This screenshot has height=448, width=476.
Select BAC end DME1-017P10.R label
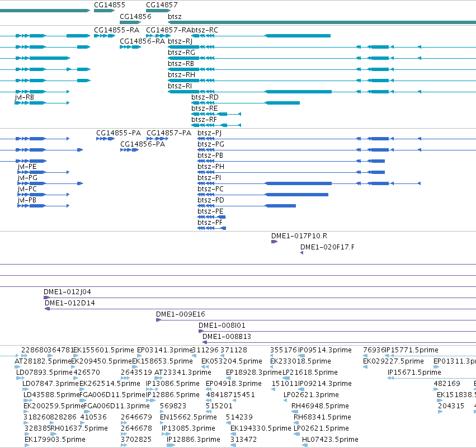click(299, 236)
